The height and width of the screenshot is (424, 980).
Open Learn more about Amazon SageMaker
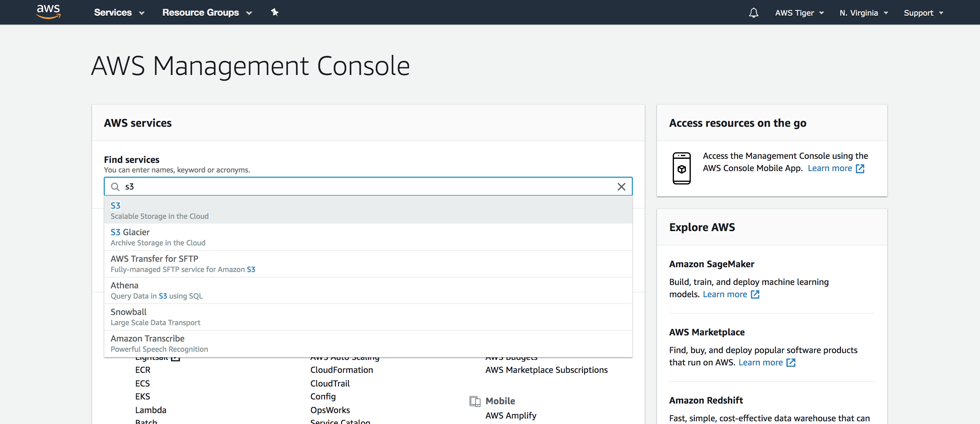[x=724, y=294]
